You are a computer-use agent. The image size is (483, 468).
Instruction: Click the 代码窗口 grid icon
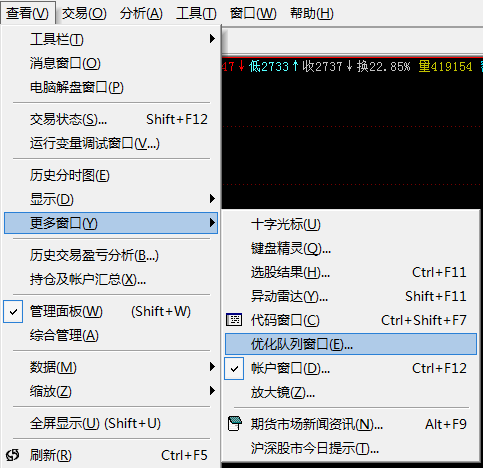point(234,320)
